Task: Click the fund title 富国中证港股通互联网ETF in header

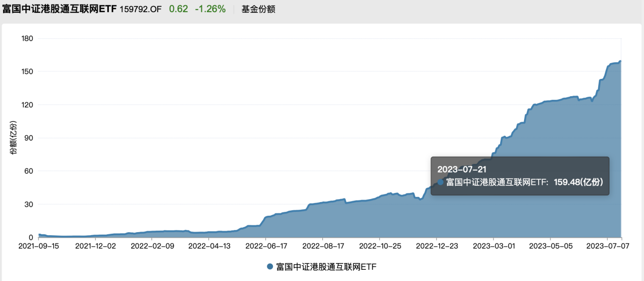Action: 59,9
